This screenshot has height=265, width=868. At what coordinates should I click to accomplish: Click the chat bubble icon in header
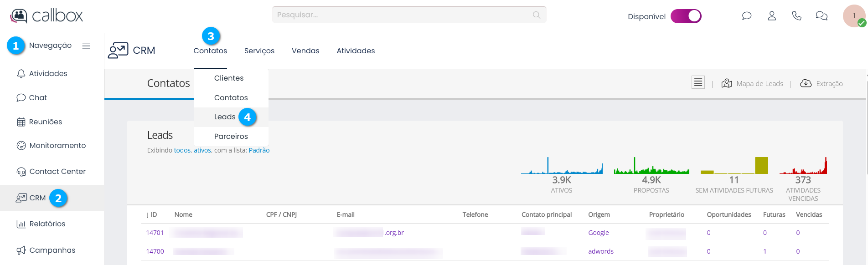click(x=746, y=16)
